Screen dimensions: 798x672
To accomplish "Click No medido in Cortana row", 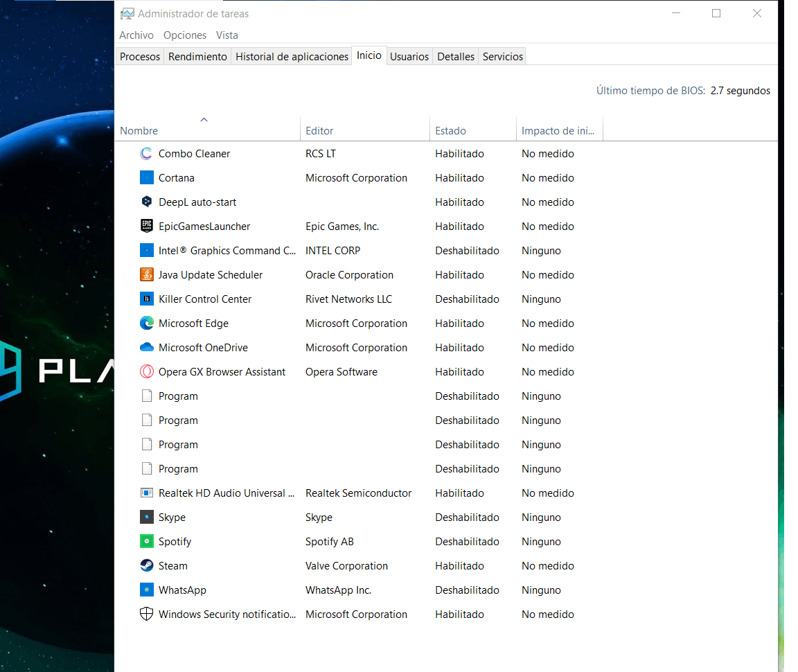I will tap(548, 177).
